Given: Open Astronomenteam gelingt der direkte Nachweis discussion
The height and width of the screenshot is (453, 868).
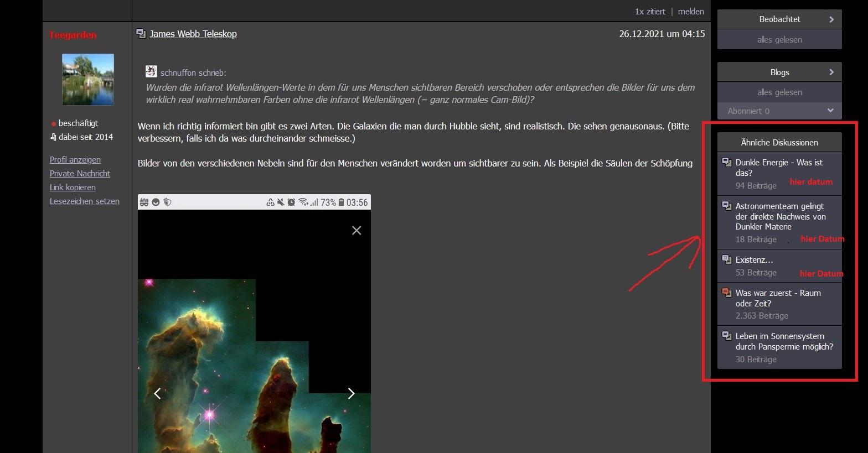Looking at the screenshot, I should coord(781,216).
